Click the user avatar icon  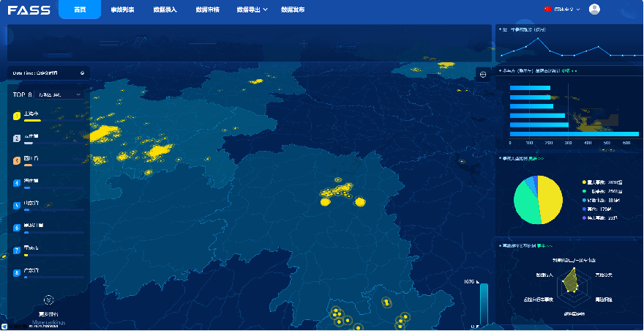[594, 10]
